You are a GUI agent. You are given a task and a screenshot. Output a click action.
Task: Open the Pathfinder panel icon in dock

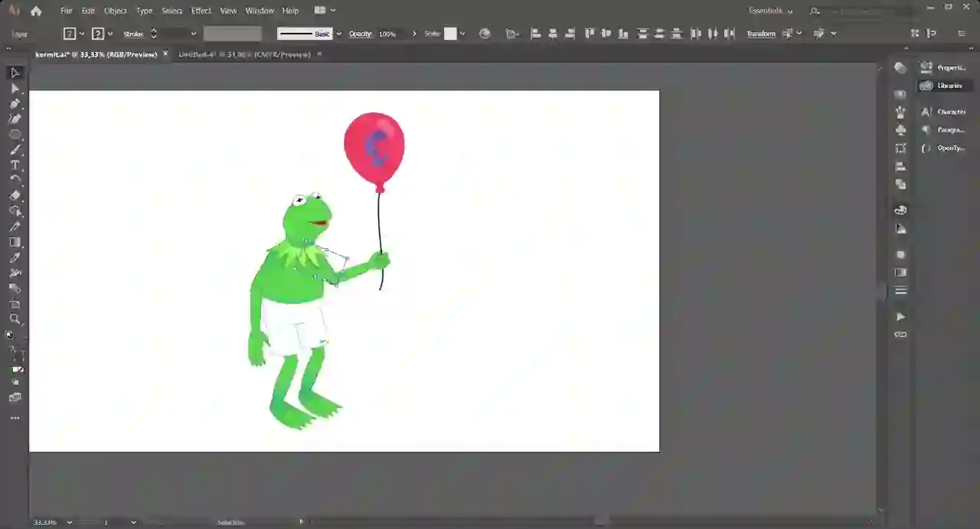[x=900, y=184]
